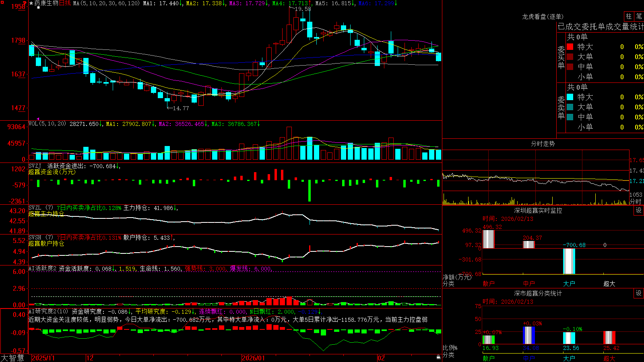The width and height of the screenshot is (644, 362).
Task: Click the 496.32 散户 bar in 实时监控
Action: 489,239
